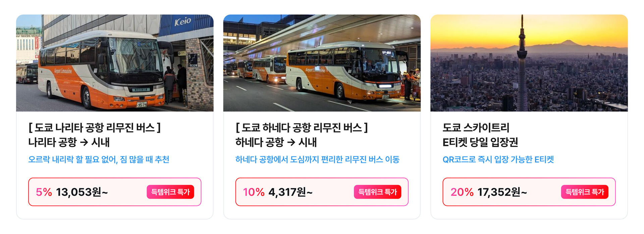The image size is (644, 234).
Task: Click the 득템위크 특가 badge on the Skytree card
Action: pyautogui.click(x=585, y=192)
